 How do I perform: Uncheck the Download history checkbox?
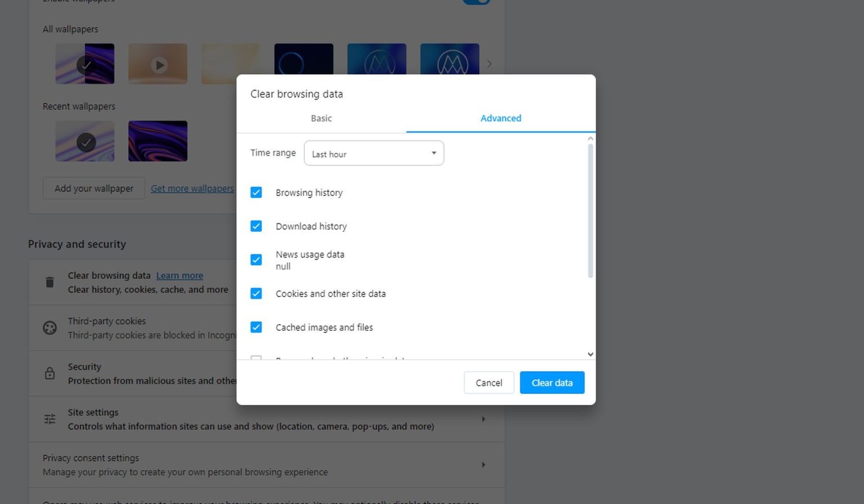[256, 226]
